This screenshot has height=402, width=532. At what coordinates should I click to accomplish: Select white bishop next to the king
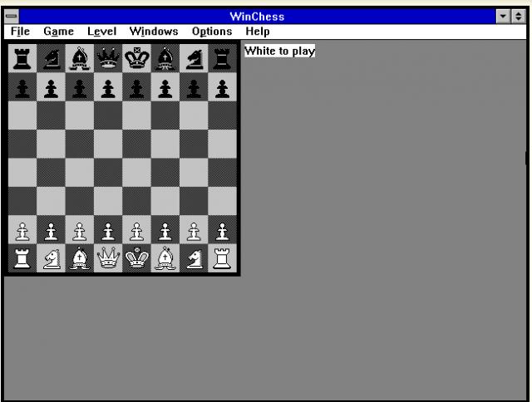(165, 258)
